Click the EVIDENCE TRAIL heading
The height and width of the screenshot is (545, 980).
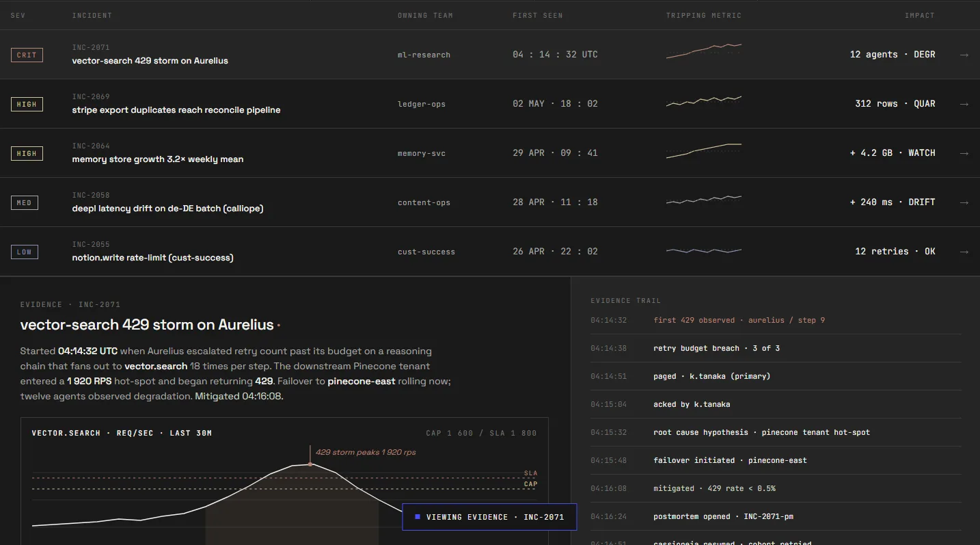pyautogui.click(x=626, y=300)
